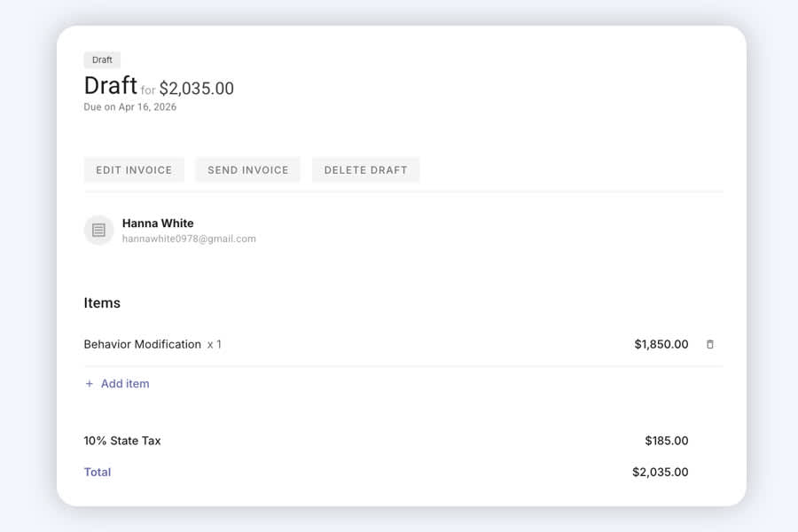This screenshot has width=798, height=532.
Task: Click the Items section heading
Action: 102,303
